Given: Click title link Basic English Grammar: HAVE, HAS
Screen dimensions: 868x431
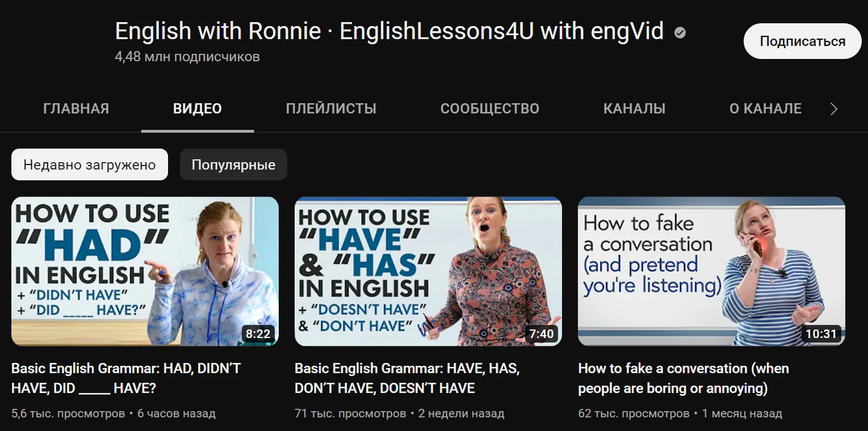Looking at the screenshot, I should point(406,378).
